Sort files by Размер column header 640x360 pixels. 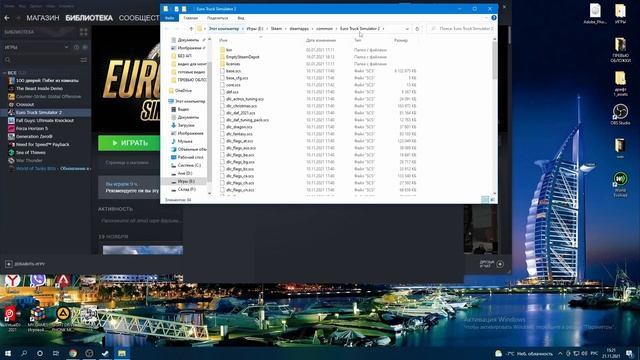click(x=401, y=40)
